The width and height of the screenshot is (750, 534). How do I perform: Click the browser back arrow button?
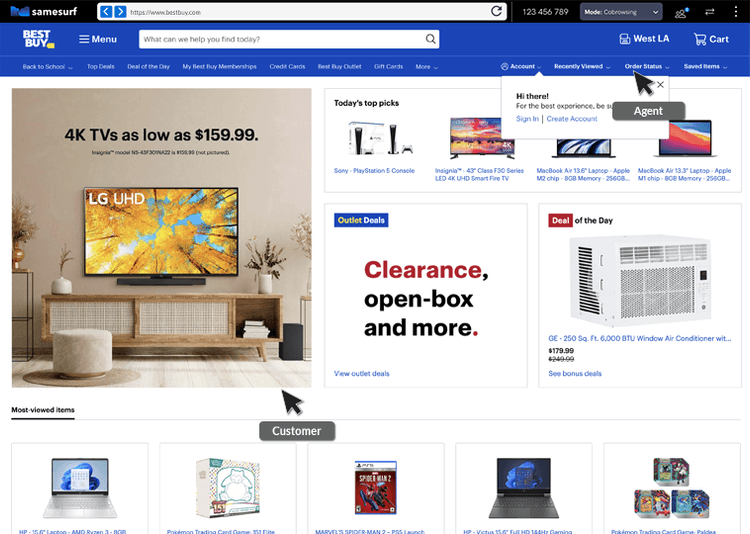click(x=106, y=11)
